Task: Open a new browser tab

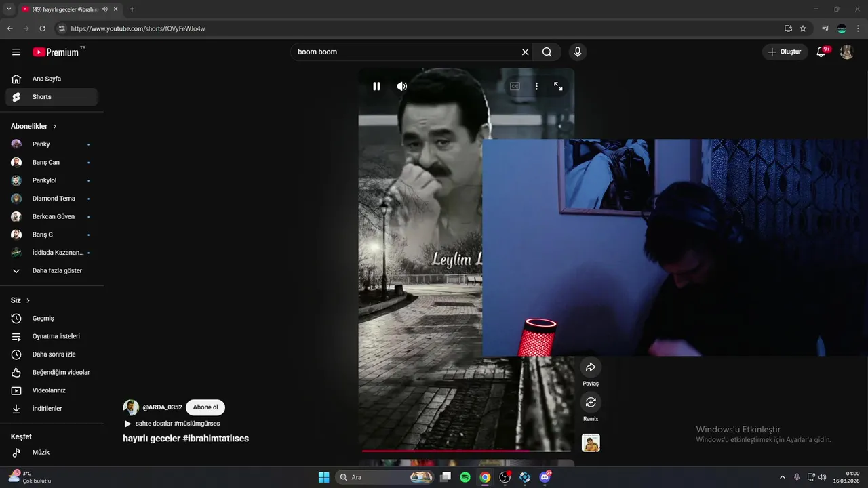Action: click(x=132, y=9)
